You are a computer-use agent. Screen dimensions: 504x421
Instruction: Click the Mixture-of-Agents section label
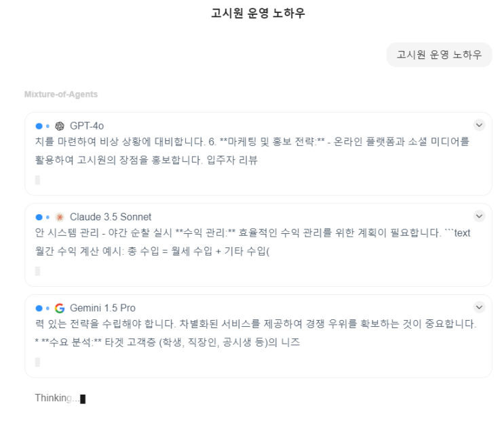pyautogui.click(x=60, y=94)
